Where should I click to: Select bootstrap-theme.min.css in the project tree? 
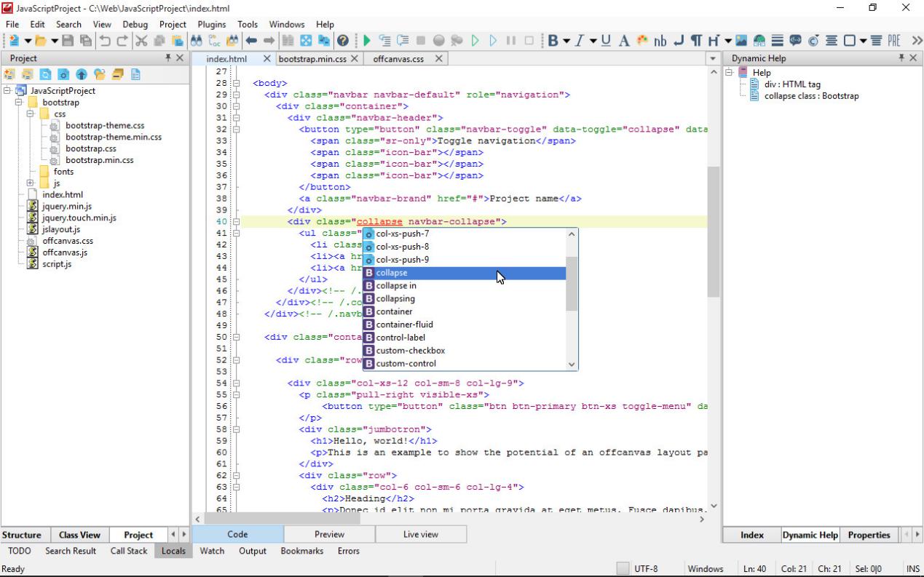click(114, 137)
